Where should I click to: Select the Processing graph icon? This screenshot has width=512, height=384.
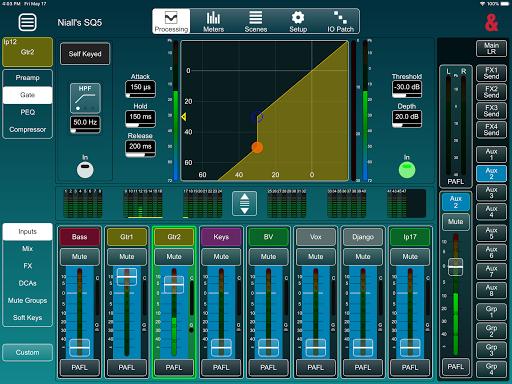click(171, 17)
